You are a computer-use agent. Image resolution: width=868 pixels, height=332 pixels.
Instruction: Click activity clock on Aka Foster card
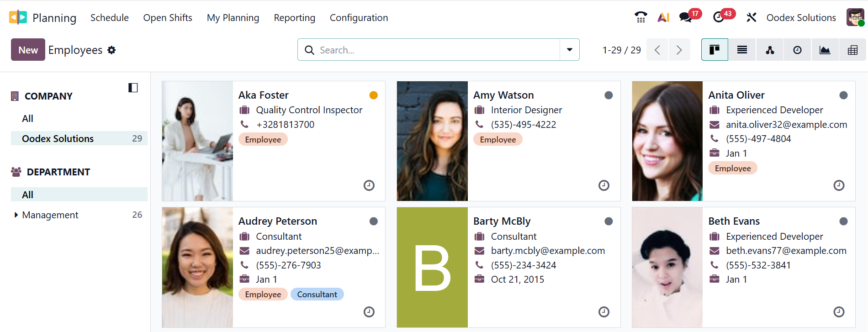coord(369,185)
